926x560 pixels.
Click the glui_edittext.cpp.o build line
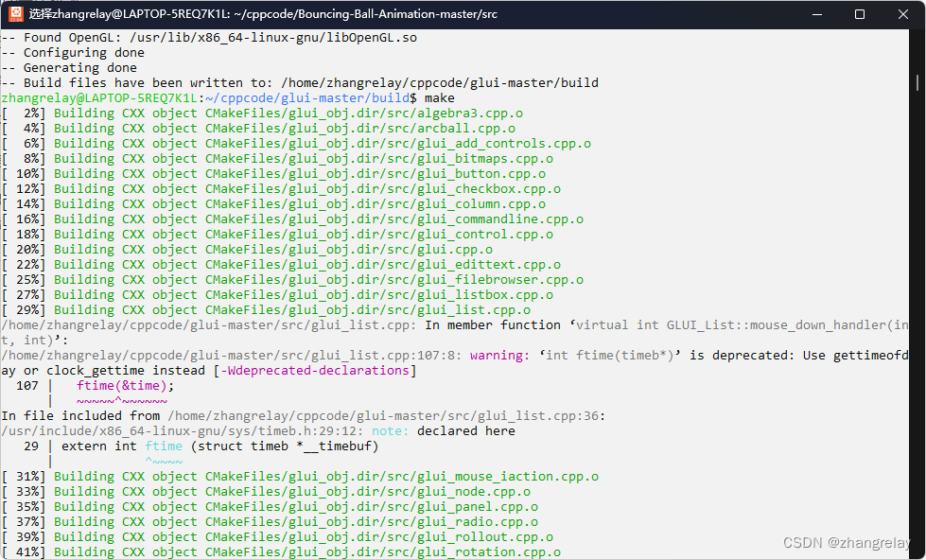click(281, 265)
